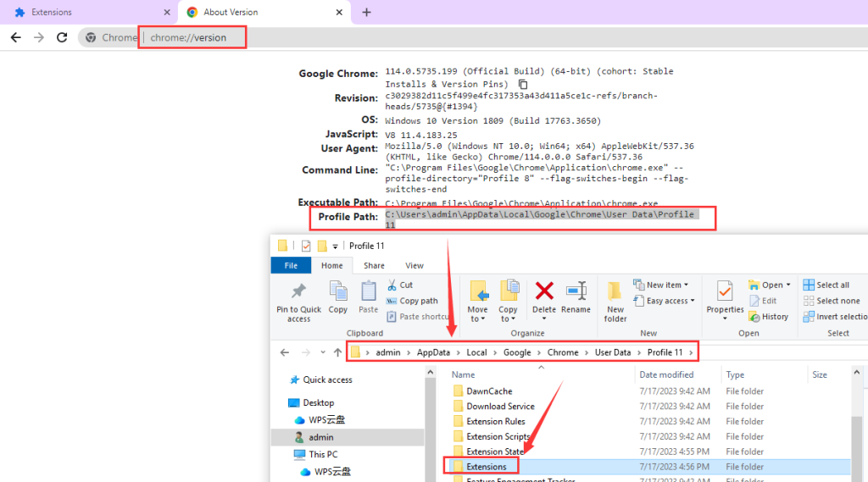Click Local in the breadcrumb path
868x482 pixels.
coord(476,352)
